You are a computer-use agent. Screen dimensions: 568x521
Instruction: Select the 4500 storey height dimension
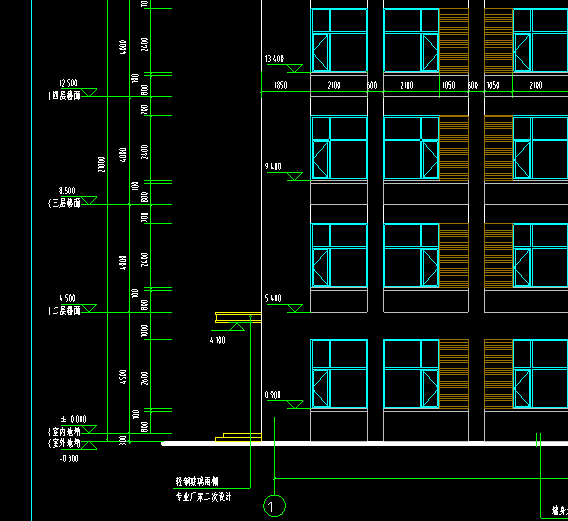pyautogui.click(x=123, y=377)
